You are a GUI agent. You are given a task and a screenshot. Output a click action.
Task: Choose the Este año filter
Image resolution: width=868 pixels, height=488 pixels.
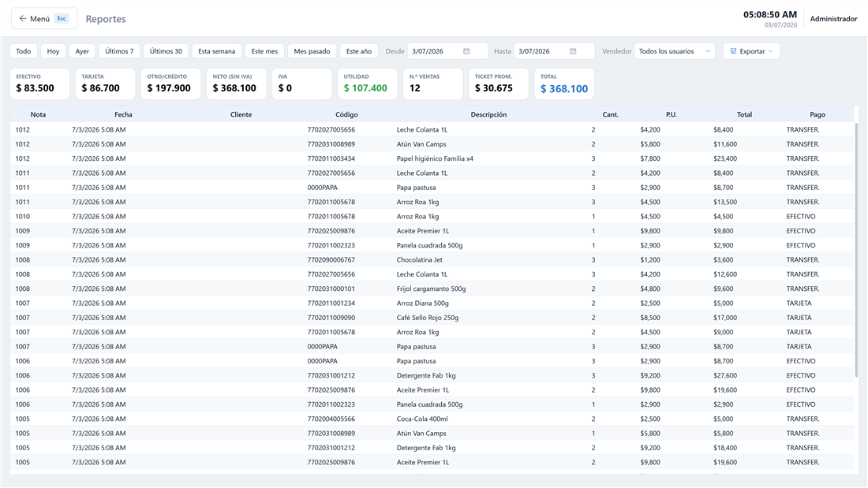pos(359,51)
